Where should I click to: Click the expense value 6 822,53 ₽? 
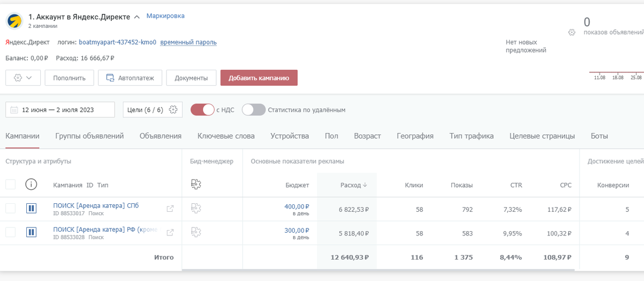pyautogui.click(x=354, y=210)
